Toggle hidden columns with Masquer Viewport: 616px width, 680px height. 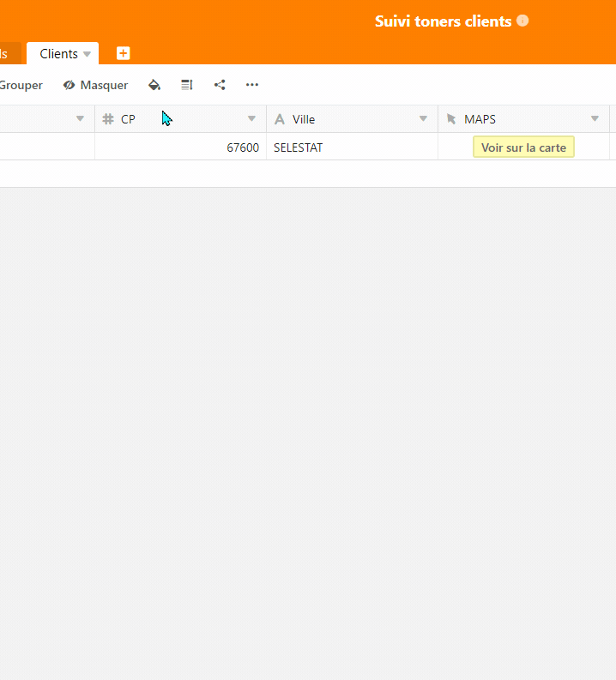point(95,85)
